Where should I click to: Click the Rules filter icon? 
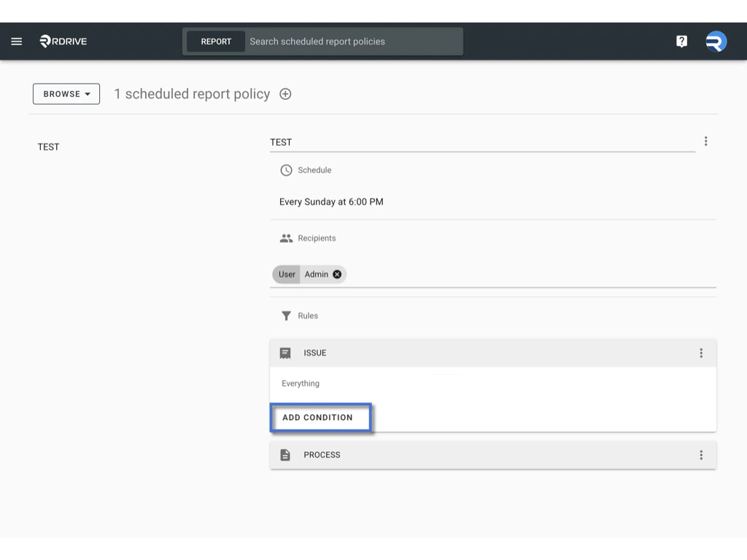285,316
